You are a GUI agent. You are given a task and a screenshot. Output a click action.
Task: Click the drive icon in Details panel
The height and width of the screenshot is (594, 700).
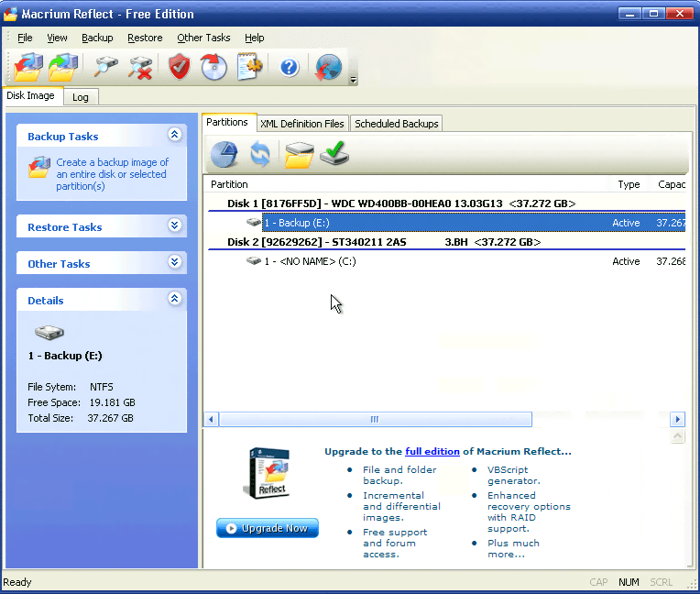click(49, 332)
